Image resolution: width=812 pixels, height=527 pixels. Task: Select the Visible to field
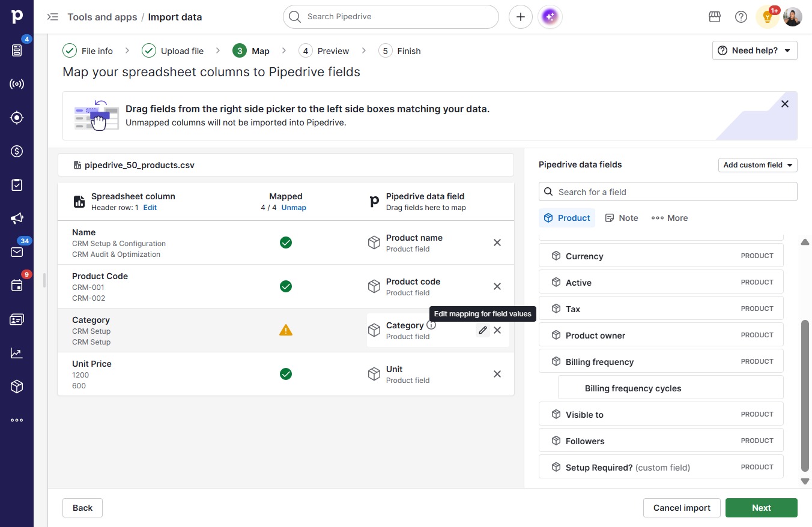[661, 415]
